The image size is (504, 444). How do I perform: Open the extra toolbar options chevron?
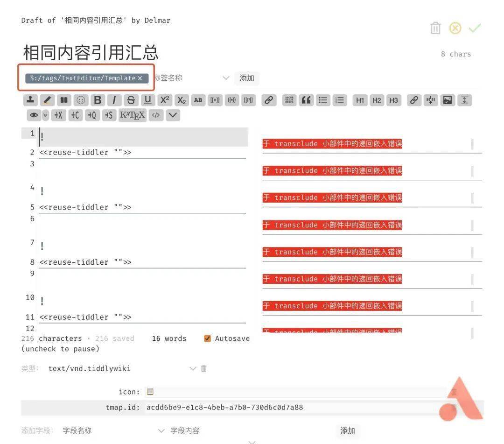(x=173, y=115)
